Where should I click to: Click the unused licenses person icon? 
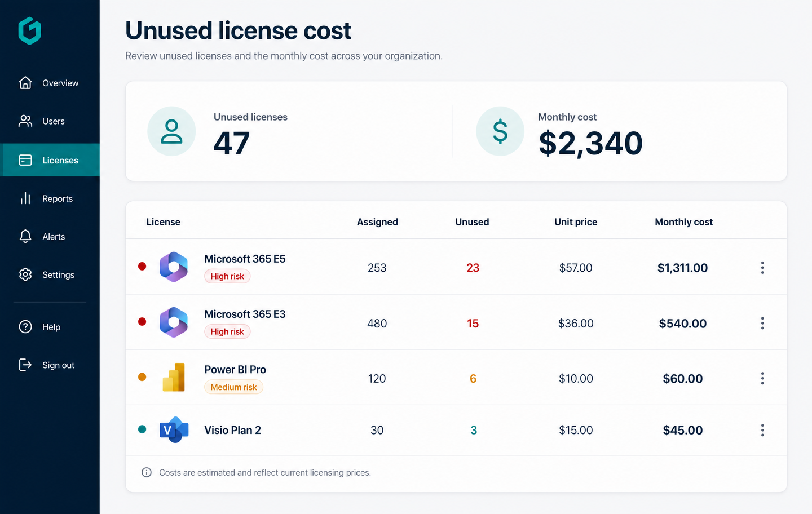click(171, 131)
